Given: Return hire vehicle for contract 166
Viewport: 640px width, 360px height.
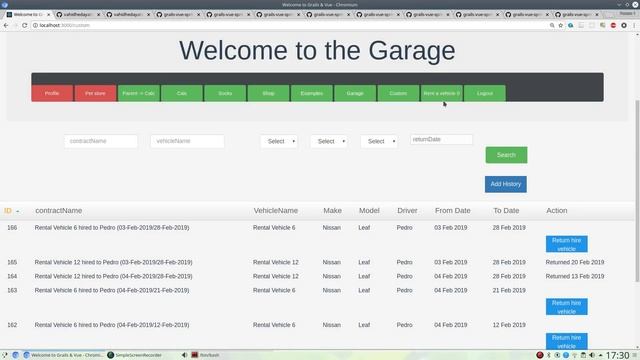Looking at the screenshot, I should coord(567,244).
